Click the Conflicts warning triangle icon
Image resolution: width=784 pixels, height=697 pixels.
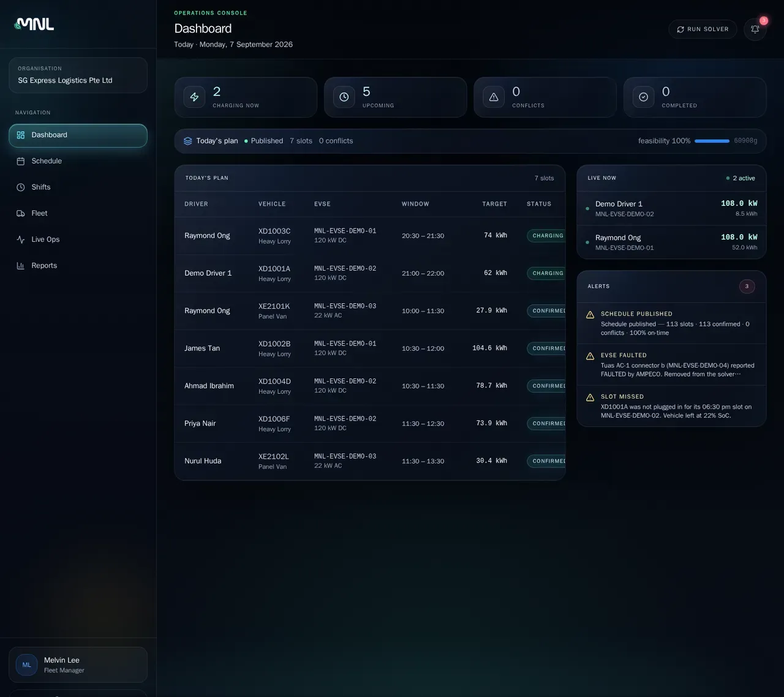click(494, 97)
